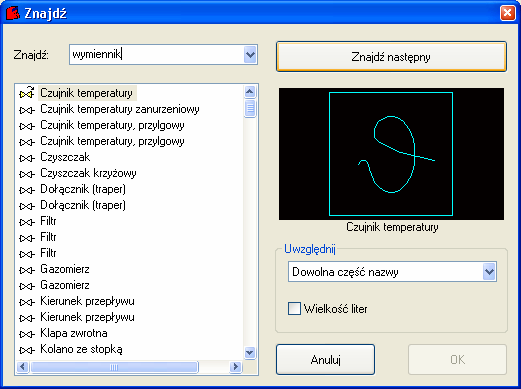Click into the Znajdź text field containing wymiennik
This screenshot has height=389, width=521.
click(x=157, y=55)
